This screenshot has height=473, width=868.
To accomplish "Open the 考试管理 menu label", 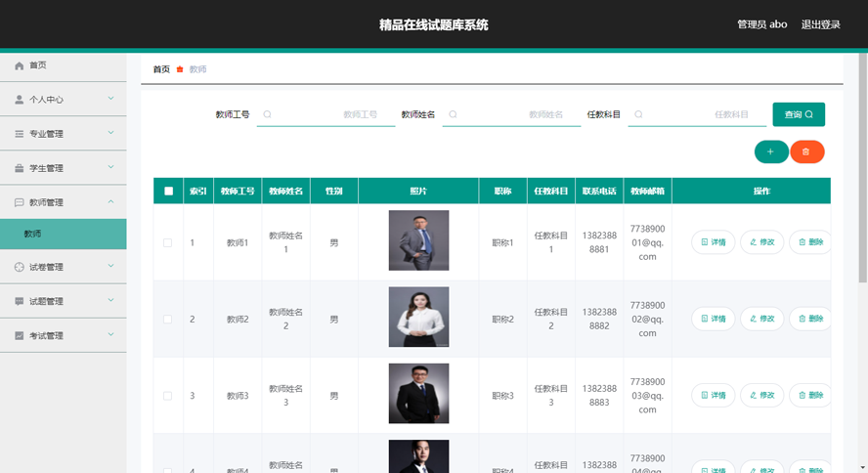I will [x=46, y=336].
